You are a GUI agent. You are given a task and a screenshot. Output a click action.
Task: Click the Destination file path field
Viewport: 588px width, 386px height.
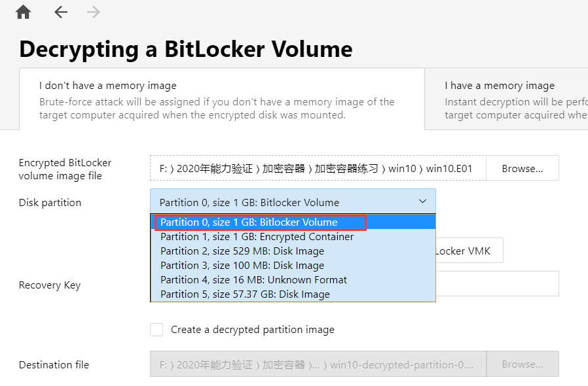(x=318, y=364)
